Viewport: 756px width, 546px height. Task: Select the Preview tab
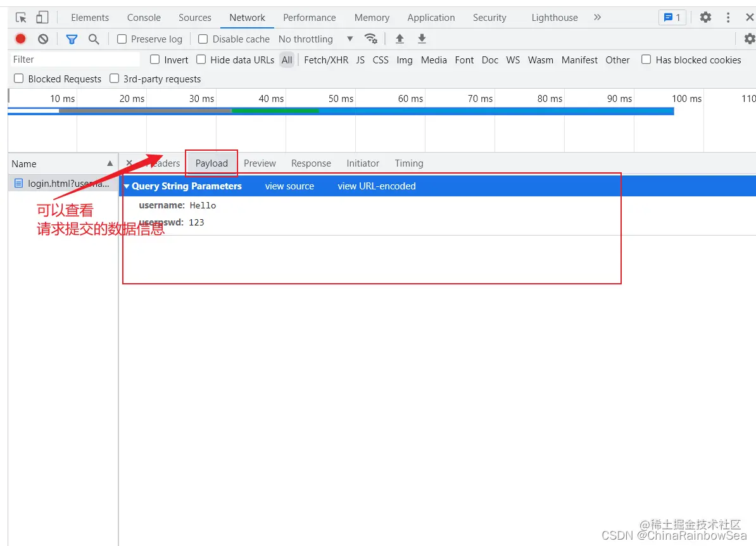(x=260, y=163)
